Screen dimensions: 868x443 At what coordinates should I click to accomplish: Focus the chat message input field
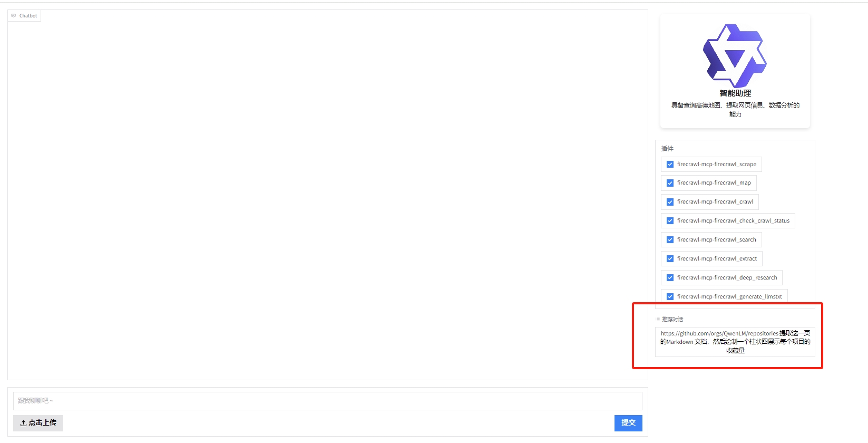click(x=328, y=401)
